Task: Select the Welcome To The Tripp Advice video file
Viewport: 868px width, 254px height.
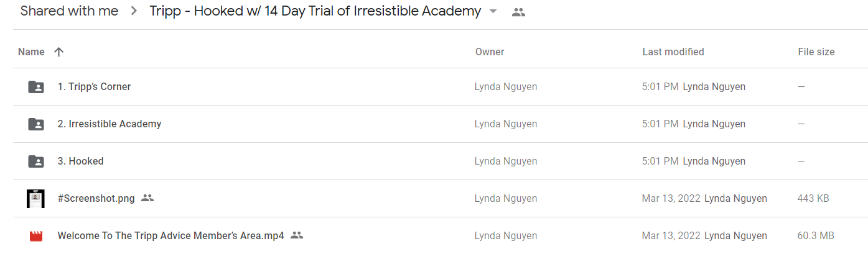Action: click(170, 236)
